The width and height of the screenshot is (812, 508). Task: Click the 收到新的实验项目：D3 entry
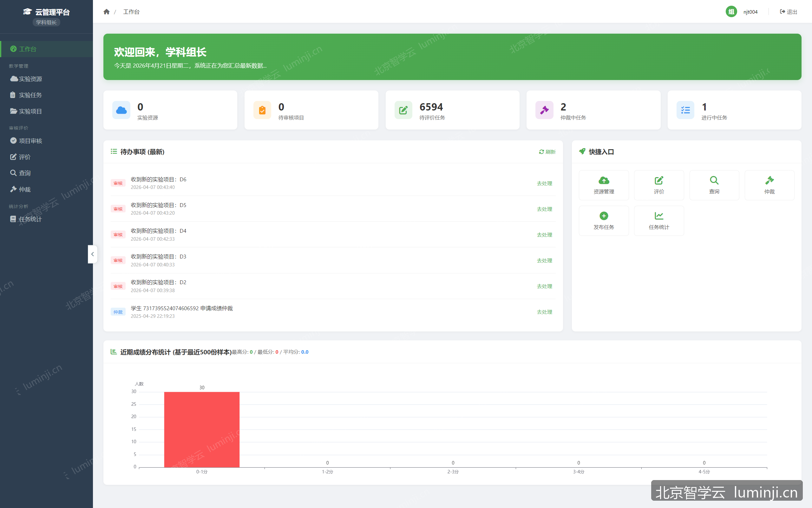(x=158, y=257)
